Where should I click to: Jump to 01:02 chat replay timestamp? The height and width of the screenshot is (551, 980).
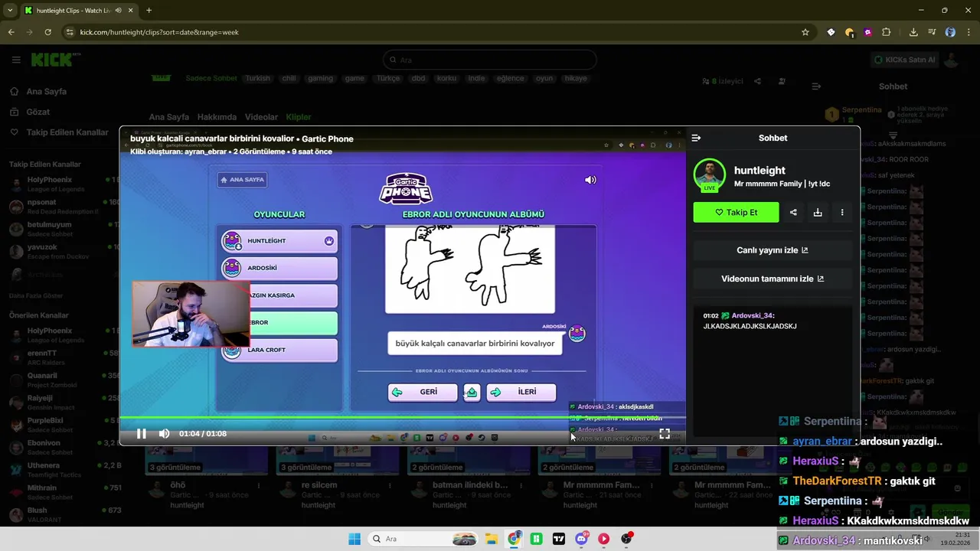(711, 315)
